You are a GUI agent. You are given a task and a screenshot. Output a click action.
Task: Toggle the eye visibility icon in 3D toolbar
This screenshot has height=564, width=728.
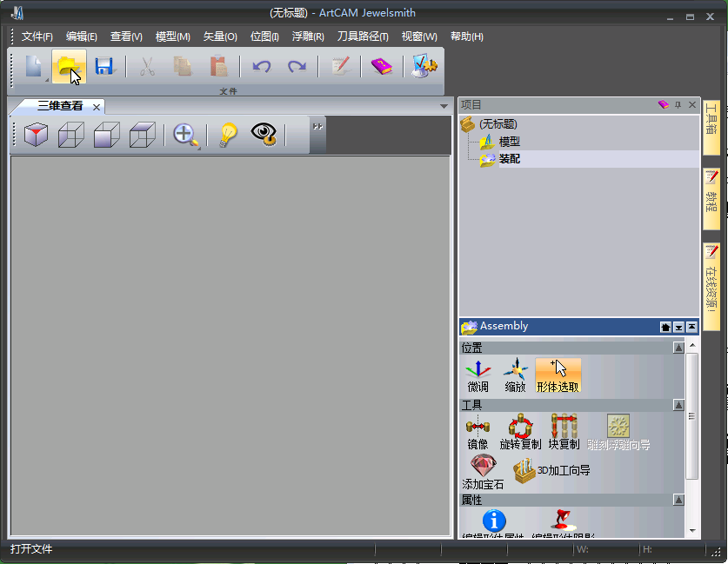(x=264, y=135)
